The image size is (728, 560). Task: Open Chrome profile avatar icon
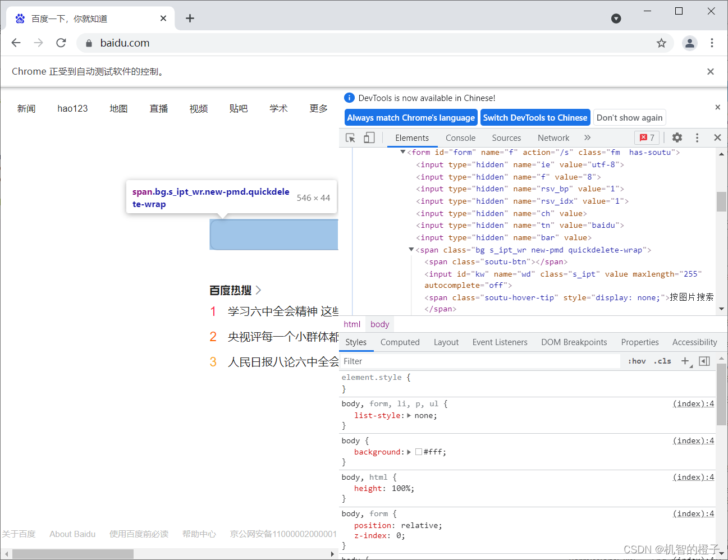690,43
